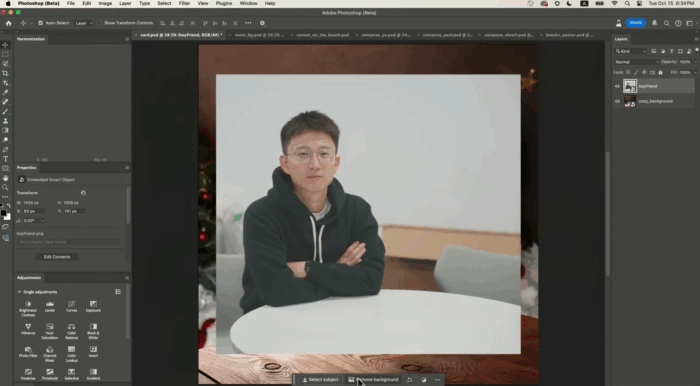The width and height of the screenshot is (700, 386).
Task: Click the foreground color swatch
Action: coord(4,213)
